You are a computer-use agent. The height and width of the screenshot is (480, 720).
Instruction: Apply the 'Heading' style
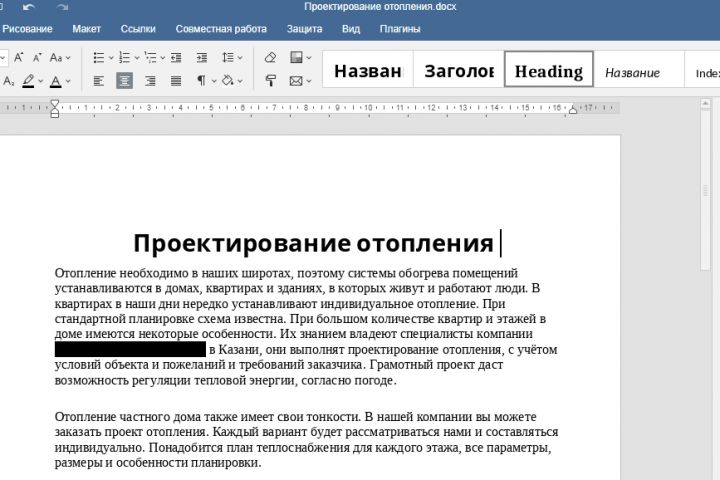coord(549,69)
